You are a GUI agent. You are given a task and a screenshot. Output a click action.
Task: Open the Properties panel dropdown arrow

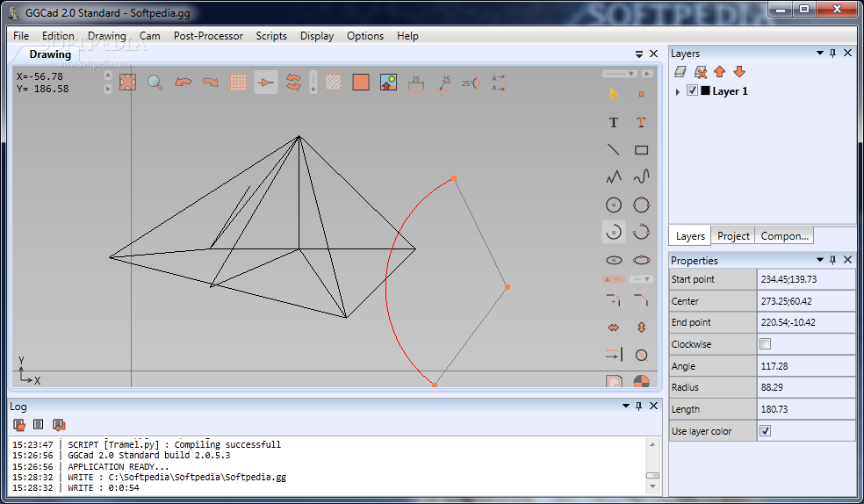819,259
